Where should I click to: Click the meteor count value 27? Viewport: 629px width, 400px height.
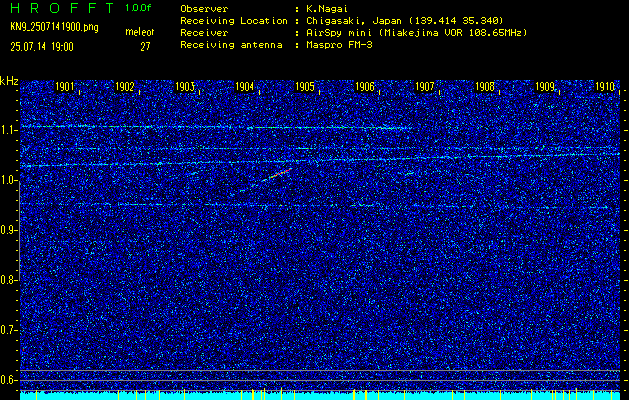click(145, 47)
